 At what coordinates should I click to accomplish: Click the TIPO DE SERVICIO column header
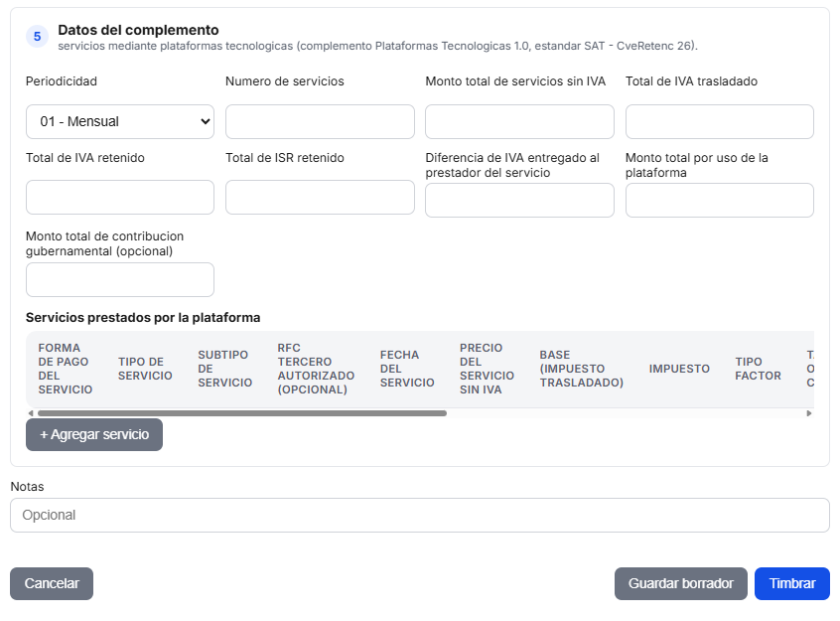pyautogui.click(x=145, y=369)
